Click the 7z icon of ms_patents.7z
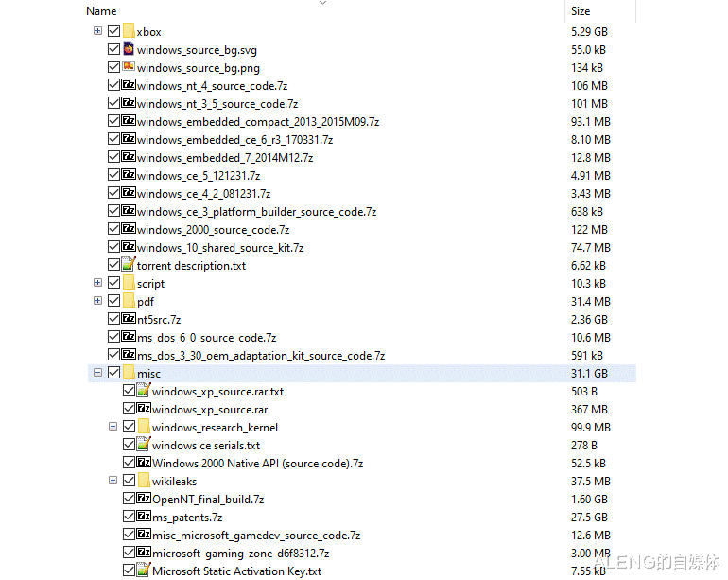This screenshot has height=580, width=728. click(144, 517)
